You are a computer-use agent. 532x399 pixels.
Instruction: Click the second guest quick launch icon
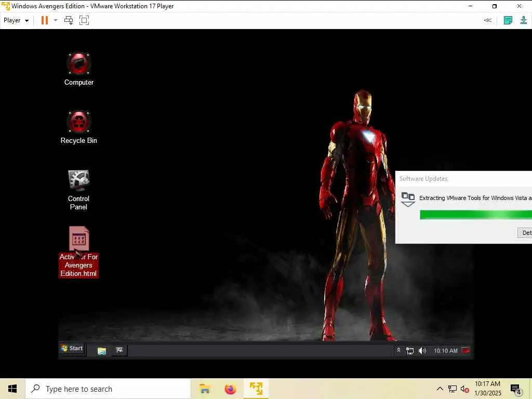coord(119,350)
